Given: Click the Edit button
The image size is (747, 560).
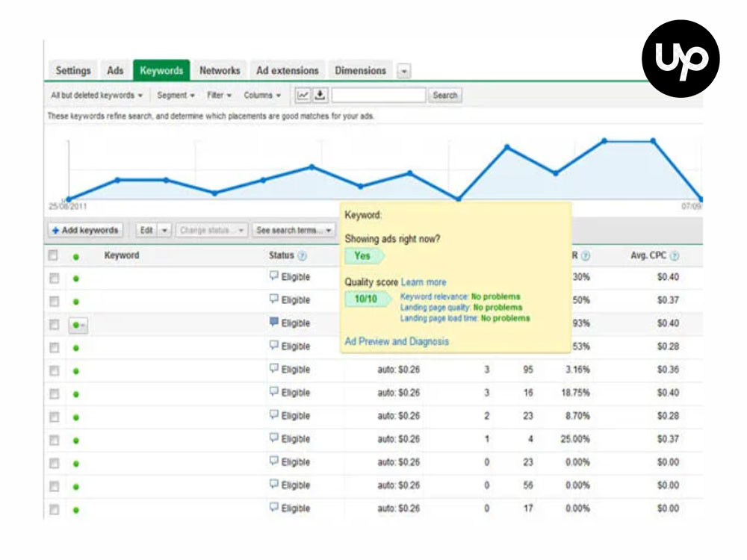Looking at the screenshot, I should coord(146,231).
